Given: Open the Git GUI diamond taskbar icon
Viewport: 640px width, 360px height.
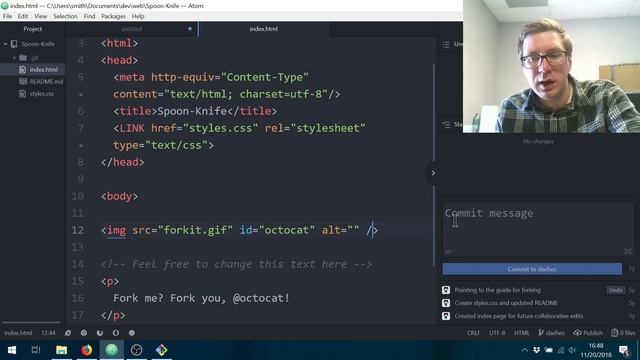Looking at the screenshot, I should (x=162, y=350).
